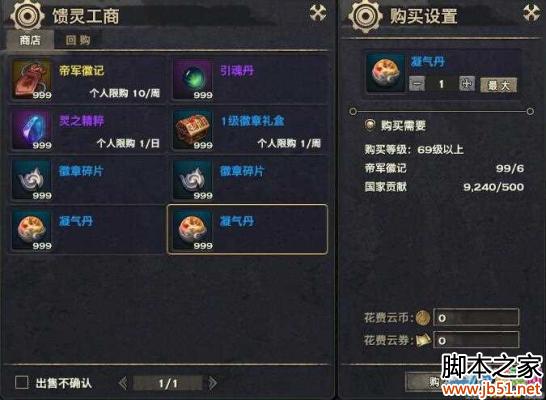The image size is (546, 400).
Task: Tick the 出售不确认 checkbox
Action: click(22, 383)
